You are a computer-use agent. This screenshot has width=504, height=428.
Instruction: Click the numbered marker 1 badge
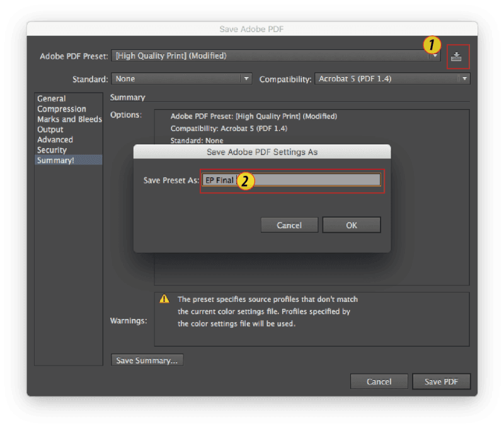[x=431, y=45]
